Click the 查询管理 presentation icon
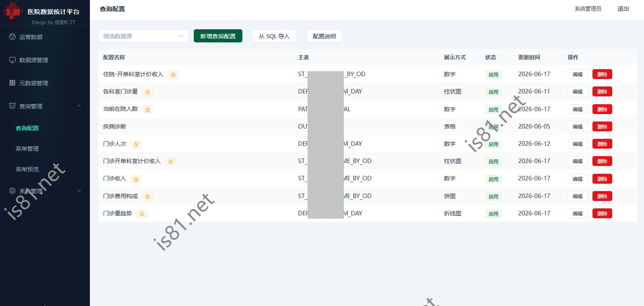644x306 pixels. pos(12,106)
